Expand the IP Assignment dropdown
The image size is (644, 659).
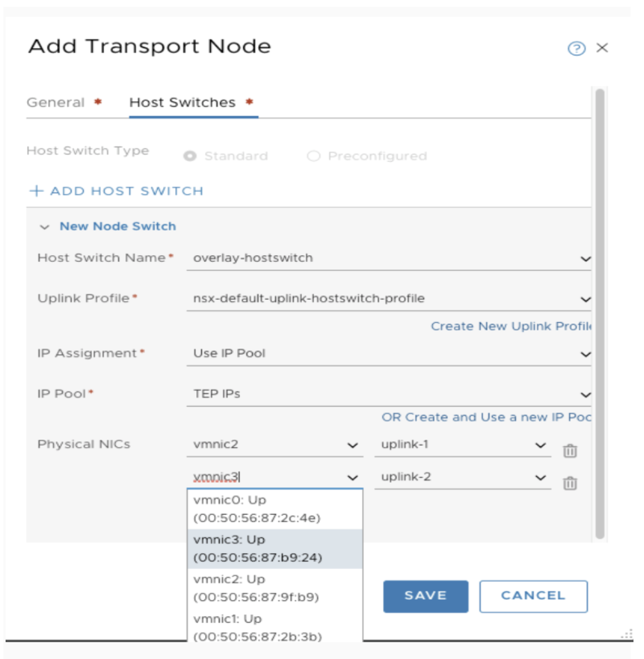coord(585,354)
